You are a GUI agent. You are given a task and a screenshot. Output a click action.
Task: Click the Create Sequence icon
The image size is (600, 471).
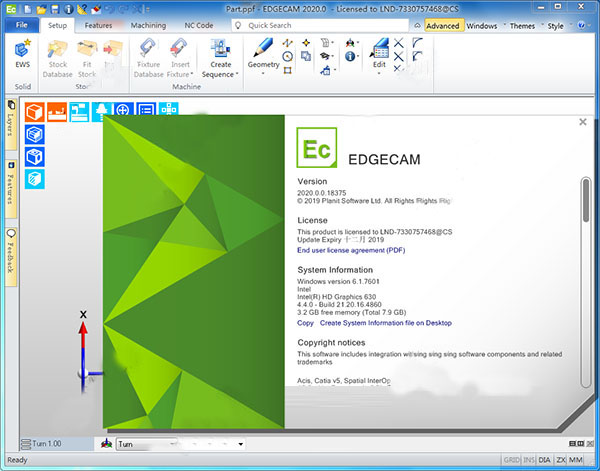click(x=220, y=57)
